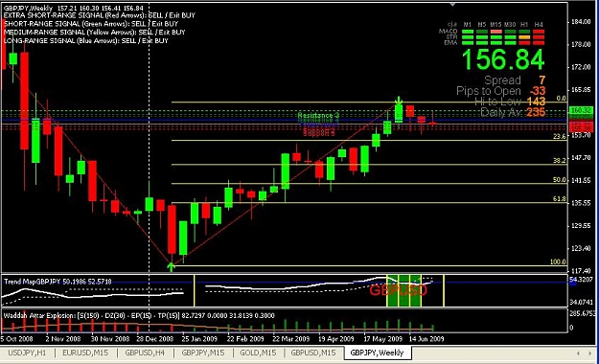This screenshot has height=364, width=599.
Task: Click the 172.00 price axis label
Action: click(582, 67)
